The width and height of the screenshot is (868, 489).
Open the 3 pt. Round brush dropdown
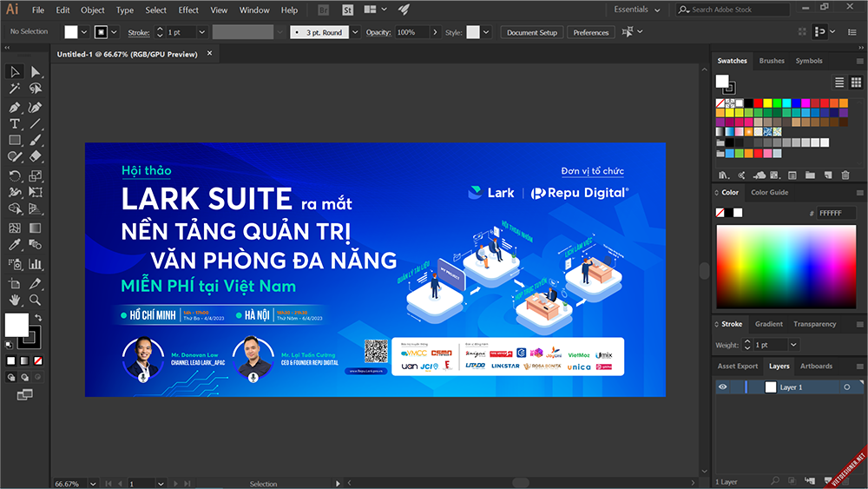pyautogui.click(x=355, y=32)
